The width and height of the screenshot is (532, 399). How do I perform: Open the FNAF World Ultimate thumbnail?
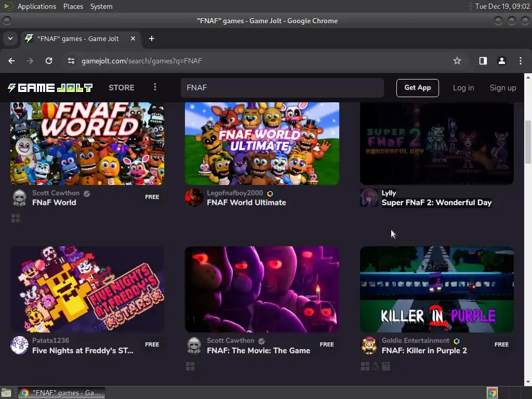click(x=262, y=144)
